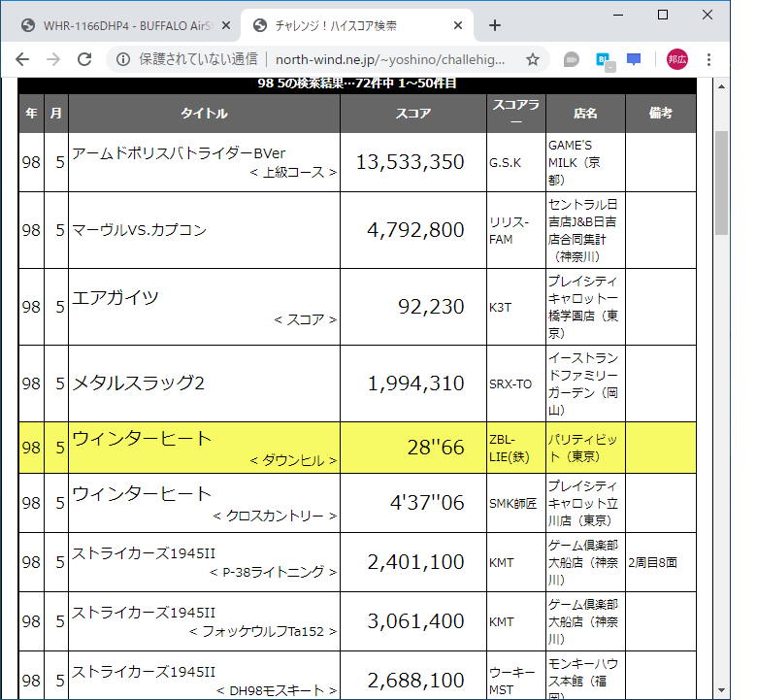Click the スコアラー column header
757x700 pixels.
(x=516, y=114)
